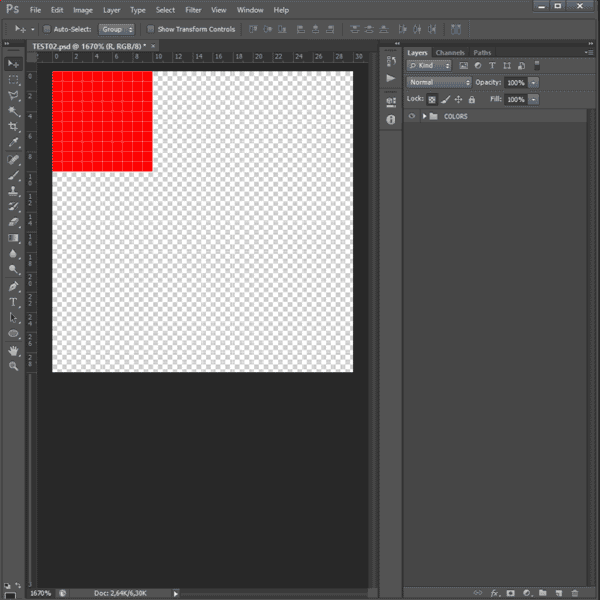Toggle the Lock position button
Screen dimensions: 600x600
pyautogui.click(x=458, y=99)
